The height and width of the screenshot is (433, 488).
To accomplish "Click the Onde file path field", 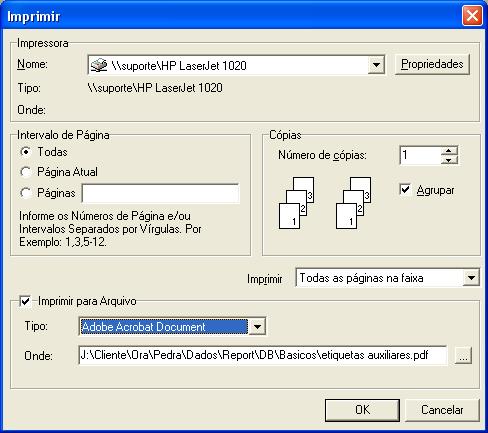I will (263, 355).
